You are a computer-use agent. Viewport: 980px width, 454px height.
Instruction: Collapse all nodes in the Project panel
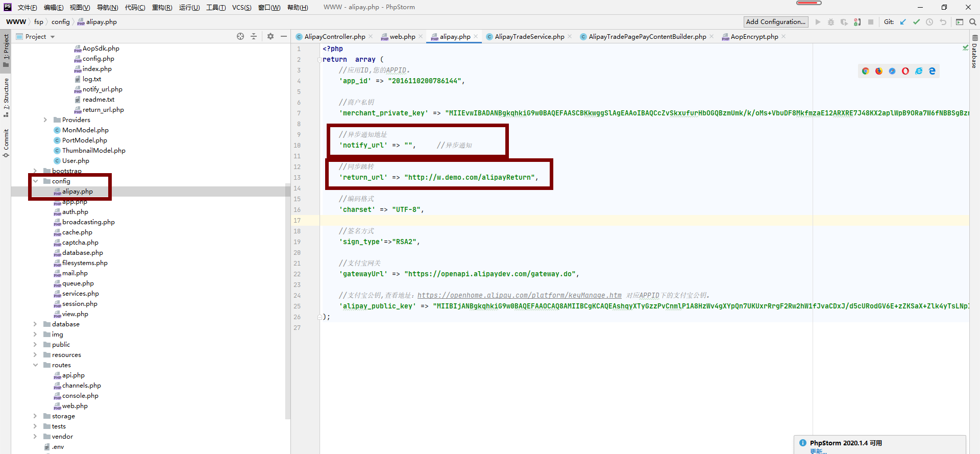254,36
